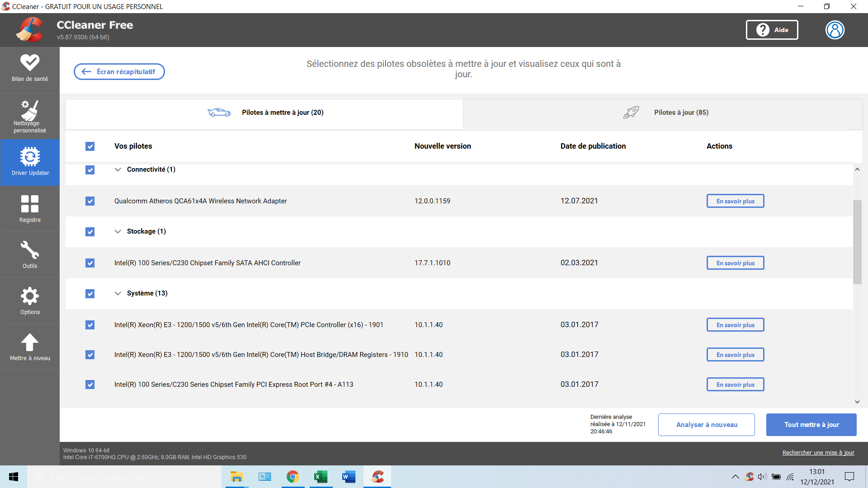The width and height of the screenshot is (868, 488).
Task: Open the Registre section
Action: point(30,209)
